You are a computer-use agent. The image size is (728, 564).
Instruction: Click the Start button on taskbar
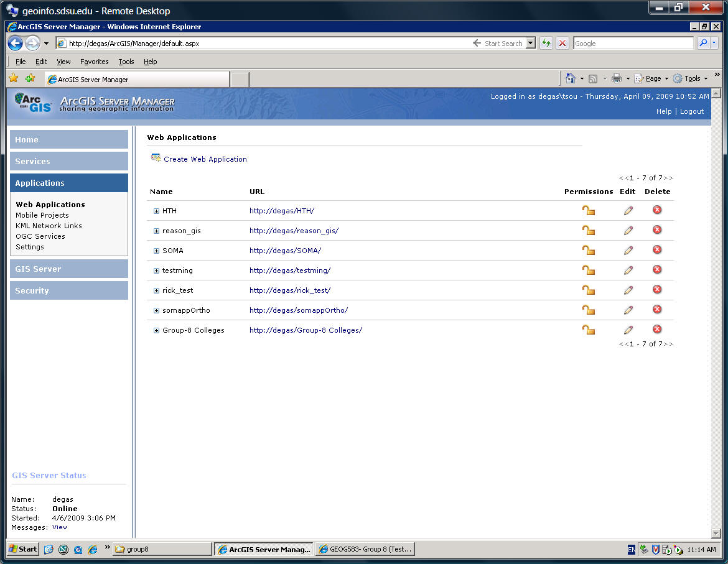23,549
